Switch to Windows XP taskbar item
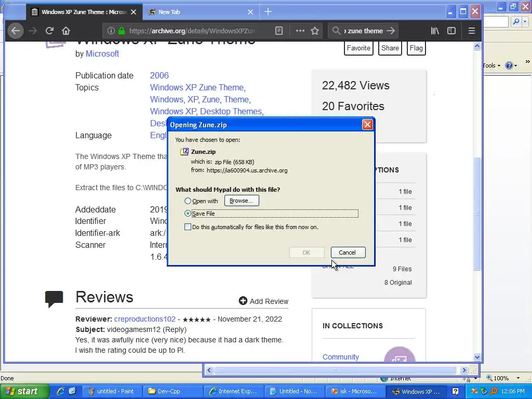 click(x=416, y=391)
